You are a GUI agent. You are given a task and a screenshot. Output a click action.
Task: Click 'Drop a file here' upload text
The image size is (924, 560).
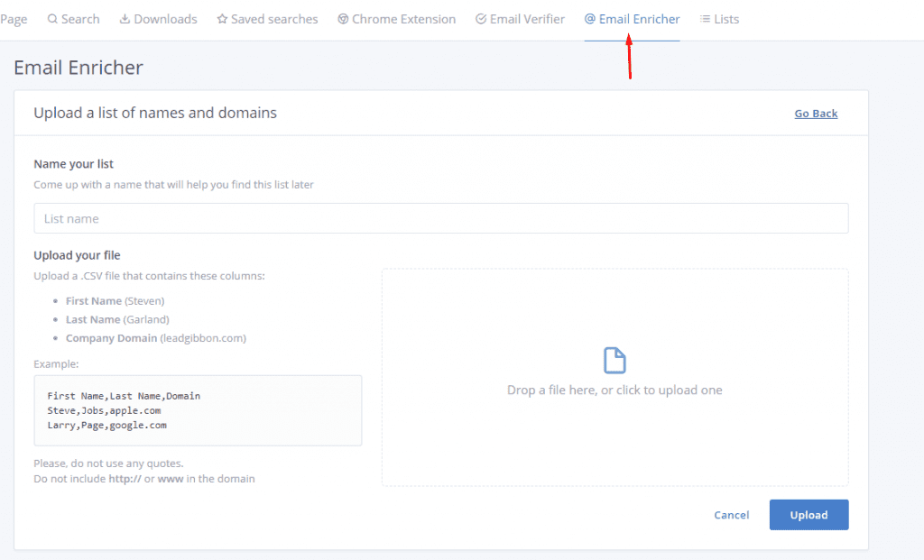614,390
